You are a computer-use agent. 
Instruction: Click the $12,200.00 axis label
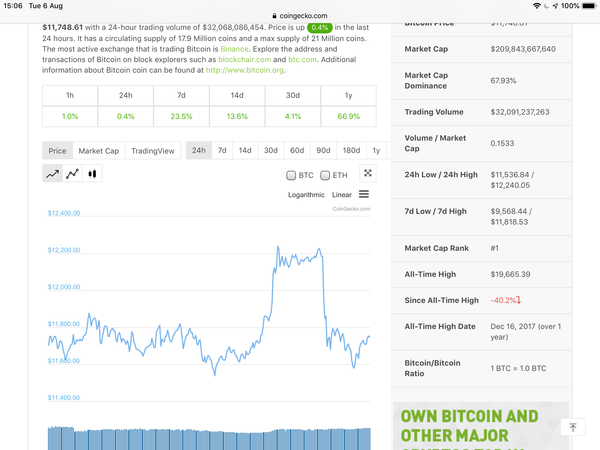tap(64, 250)
